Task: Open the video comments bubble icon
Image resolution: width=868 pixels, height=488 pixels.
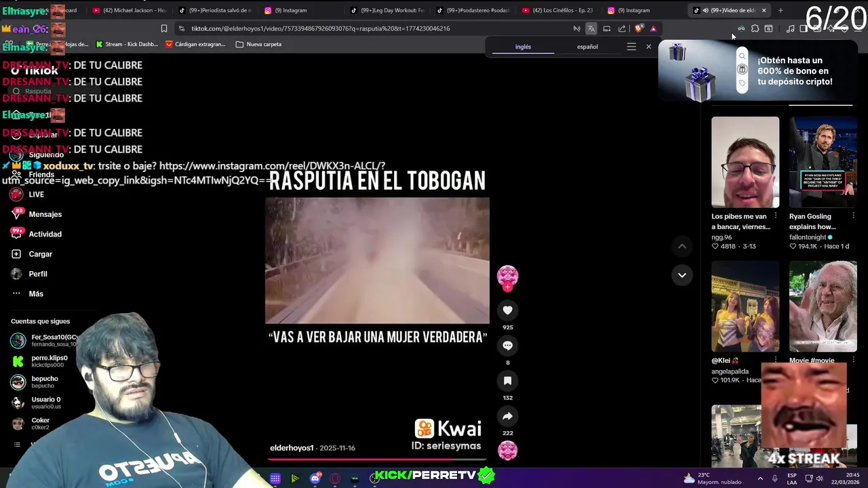Action: (507, 345)
